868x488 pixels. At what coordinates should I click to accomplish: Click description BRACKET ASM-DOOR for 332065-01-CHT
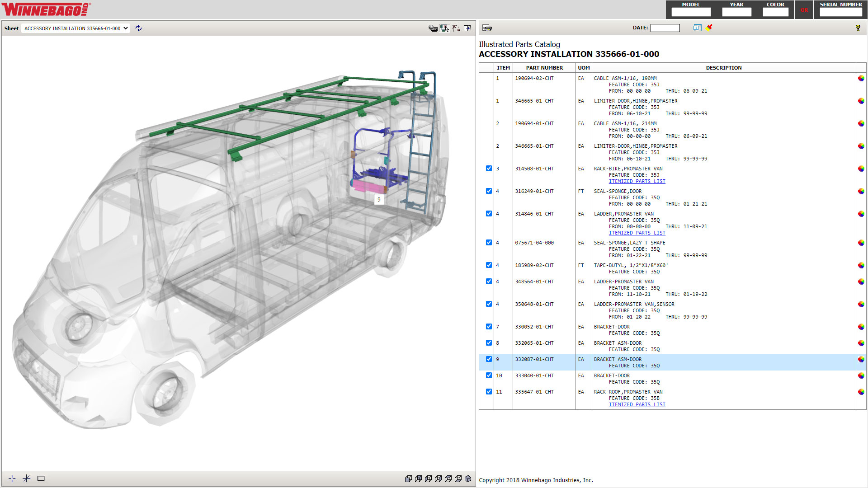[618, 343]
